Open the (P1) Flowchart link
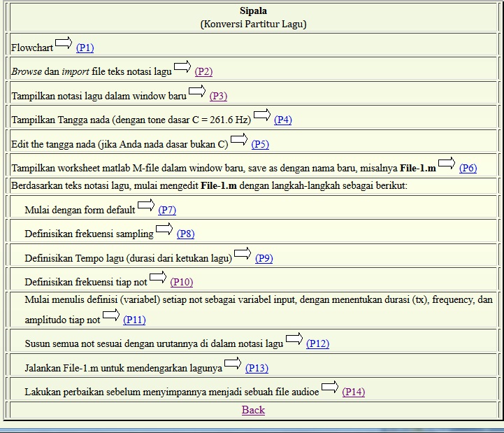Viewport: 504px width, 433px height. 85,48
